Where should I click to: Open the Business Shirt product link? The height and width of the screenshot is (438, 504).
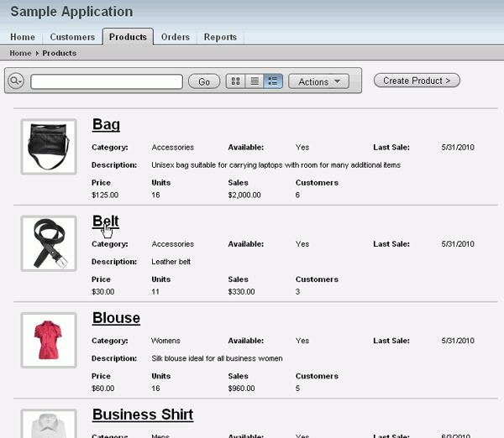(143, 415)
